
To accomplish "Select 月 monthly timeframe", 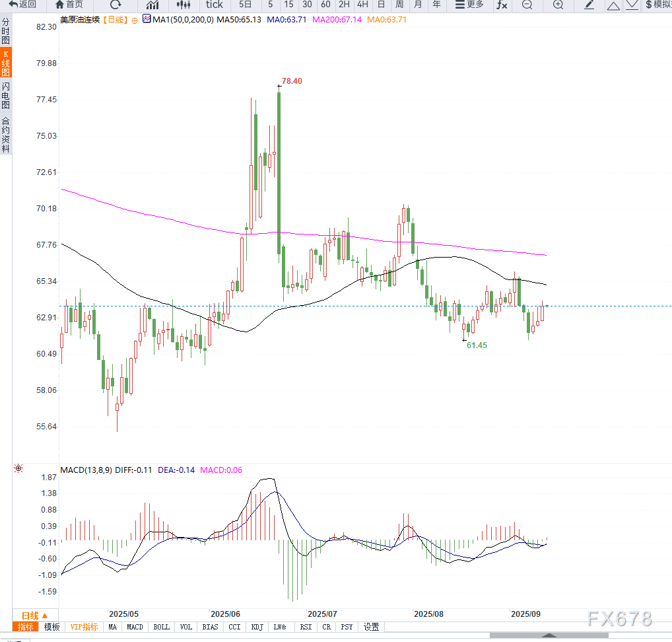I will click(418, 5).
